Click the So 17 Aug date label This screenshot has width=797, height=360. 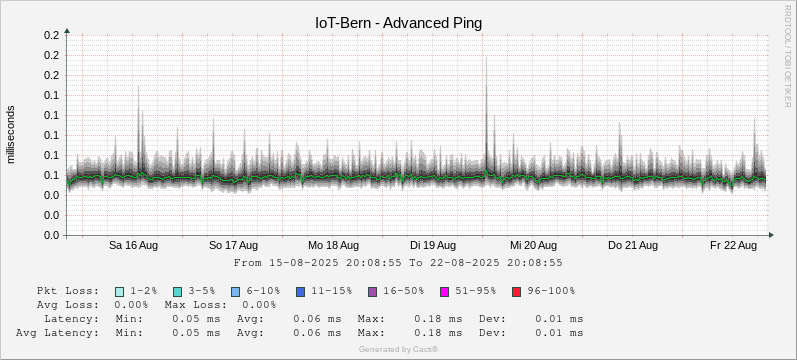233,246
